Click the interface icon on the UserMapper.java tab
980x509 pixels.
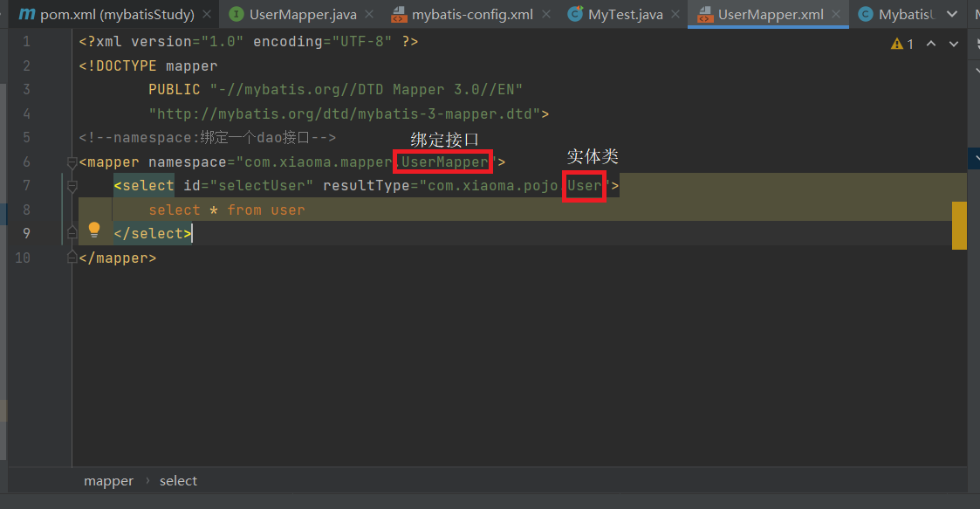pos(236,14)
